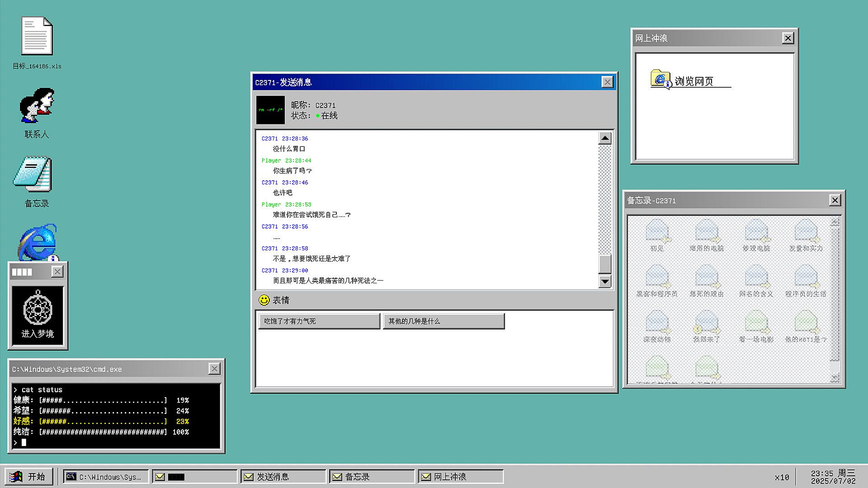Open the 开始 Start menu
The width and height of the screenshot is (868, 488).
(x=29, y=477)
